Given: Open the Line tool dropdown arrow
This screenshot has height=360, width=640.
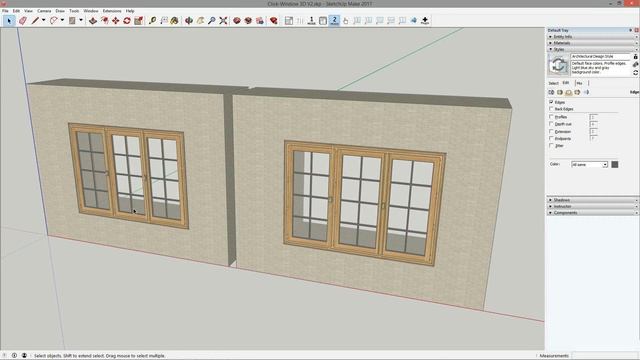Looking at the screenshot, I should pyautogui.click(x=43, y=20).
